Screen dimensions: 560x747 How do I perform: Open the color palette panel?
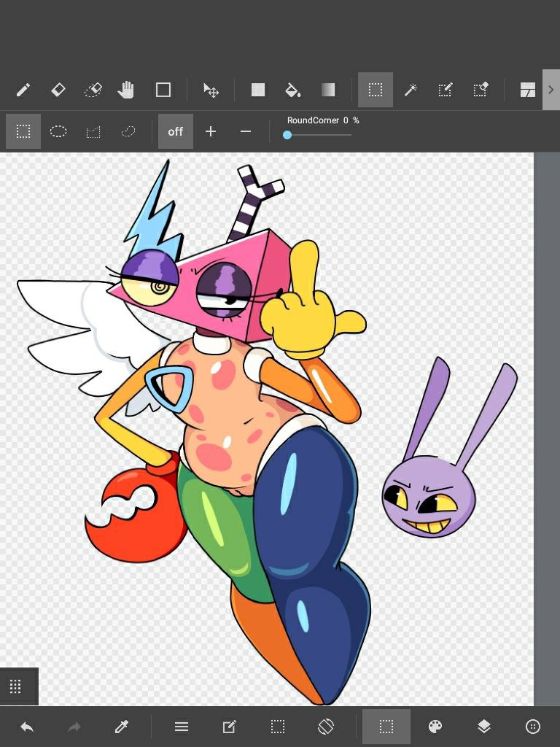(x=435, y=727)
